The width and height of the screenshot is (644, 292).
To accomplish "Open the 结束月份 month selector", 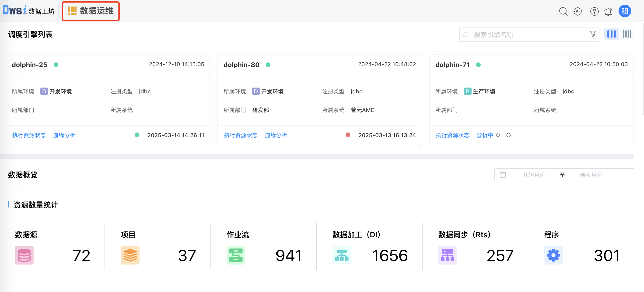I will pos(591,175).
